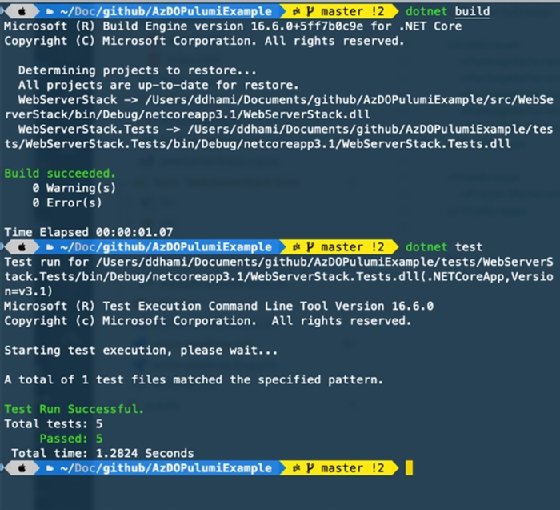Click the Apple logo on the dotnet test prompt
This screenshot has width=560, height=510.
point(22,247)
